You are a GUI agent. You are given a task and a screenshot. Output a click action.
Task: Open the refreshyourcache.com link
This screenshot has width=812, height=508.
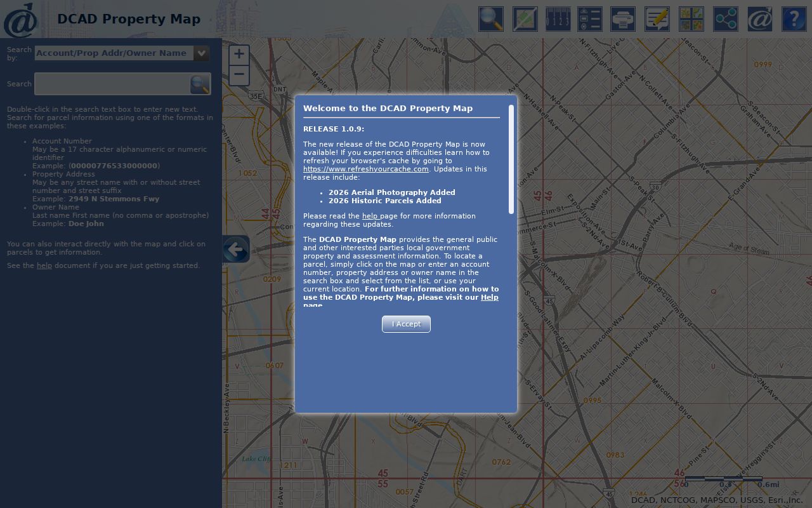click(x=366, y=169)
